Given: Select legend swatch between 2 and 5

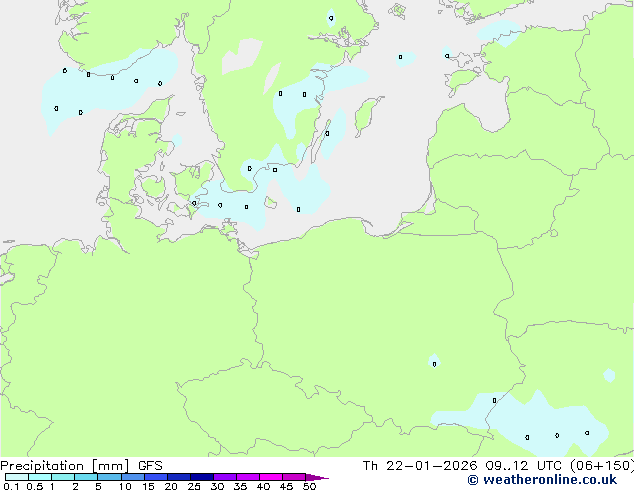Looking at the screenshot, I should [x=86, y=477].
